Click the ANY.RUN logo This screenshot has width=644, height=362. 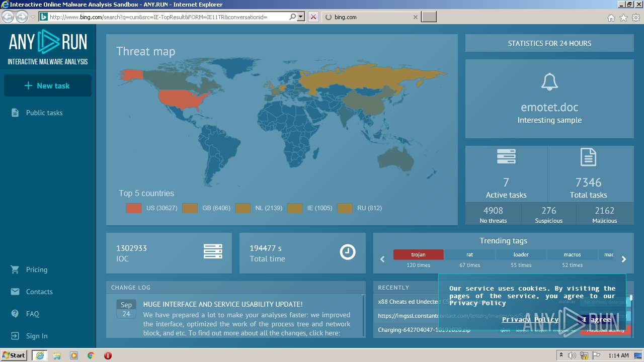click(48, 47)
